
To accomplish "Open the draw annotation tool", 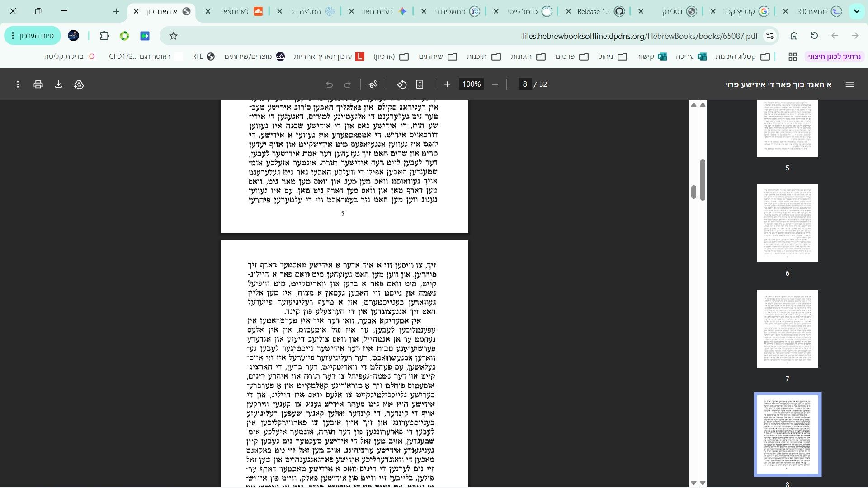I will pyautogui.click(x=373, y=84).
